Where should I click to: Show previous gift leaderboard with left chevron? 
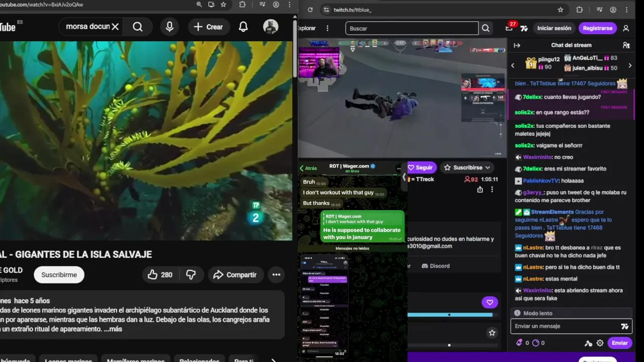[x=513, y=65]
